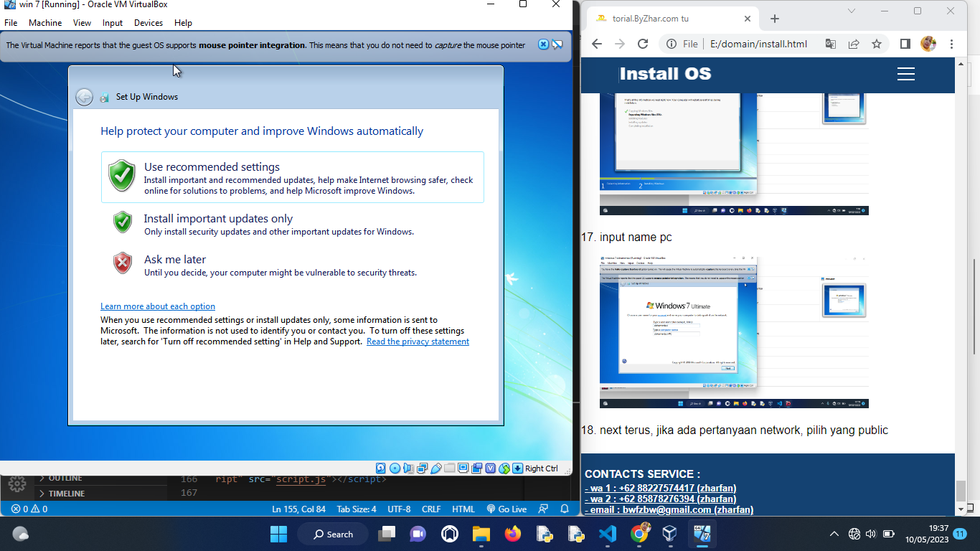The image size is (980, 551).
Task: Click the recording icon in VirtualBox status bar
Action: pyautogui.click(x=477, y=468)
